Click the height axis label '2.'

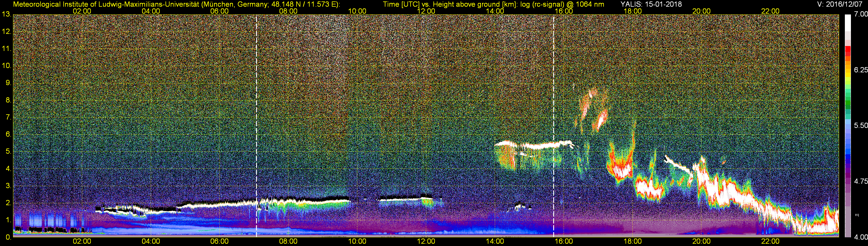[x=8, y=203]
